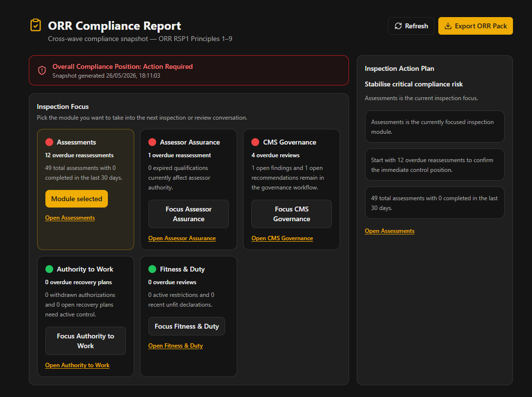This screenshot has height=397, width=532.
Task: Click the 12 overdue reassessments text
Action: pos(80,155)
